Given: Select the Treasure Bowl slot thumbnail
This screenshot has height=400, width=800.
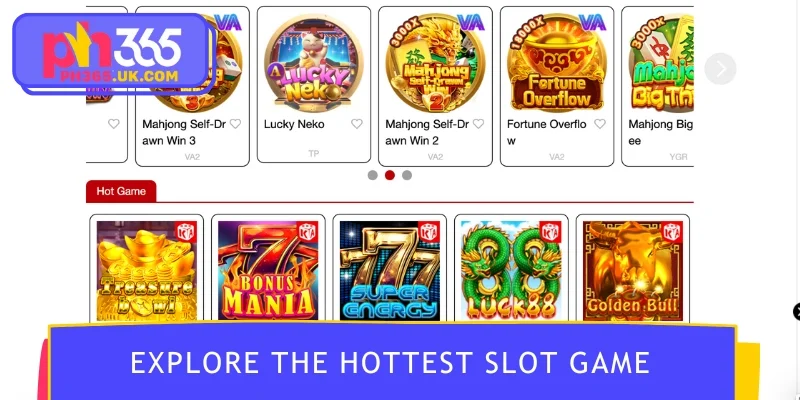Looking at the screenshot, I should coord(146,270).
